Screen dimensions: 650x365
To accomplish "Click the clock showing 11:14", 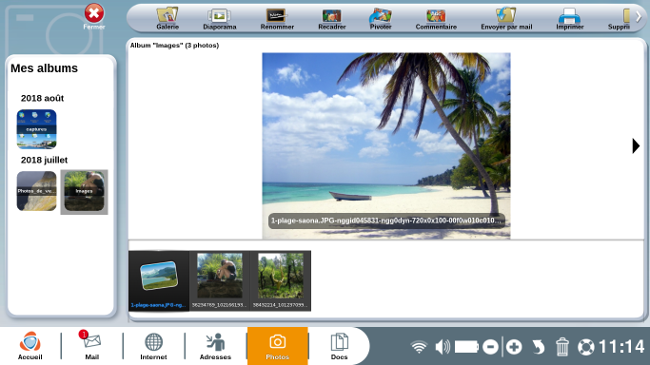I will [621, 347].
